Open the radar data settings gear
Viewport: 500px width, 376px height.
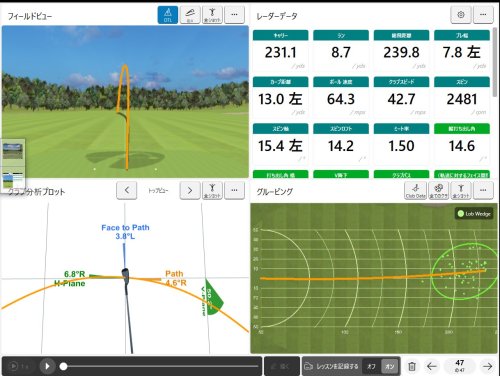[x=461, y=15]
